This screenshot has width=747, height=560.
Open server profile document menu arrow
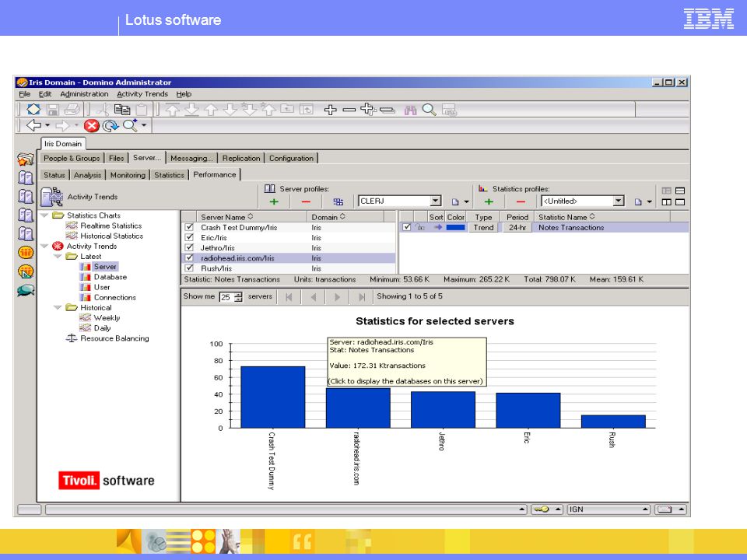466,202
